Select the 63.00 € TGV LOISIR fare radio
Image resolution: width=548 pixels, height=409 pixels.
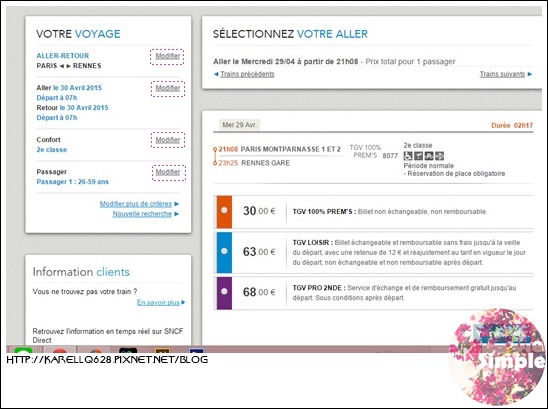tap(224, 251)
